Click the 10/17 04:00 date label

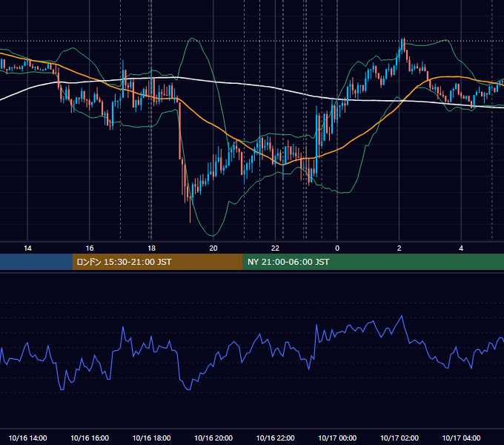pyautogui.click(x=461, y=438)
